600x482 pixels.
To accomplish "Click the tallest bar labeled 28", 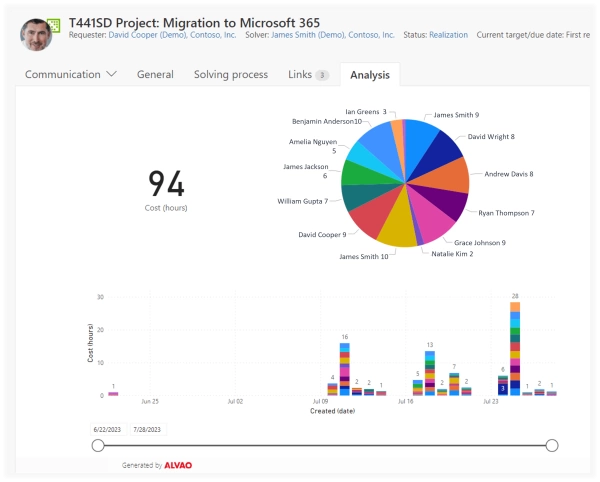I will (x=515, y=348).
